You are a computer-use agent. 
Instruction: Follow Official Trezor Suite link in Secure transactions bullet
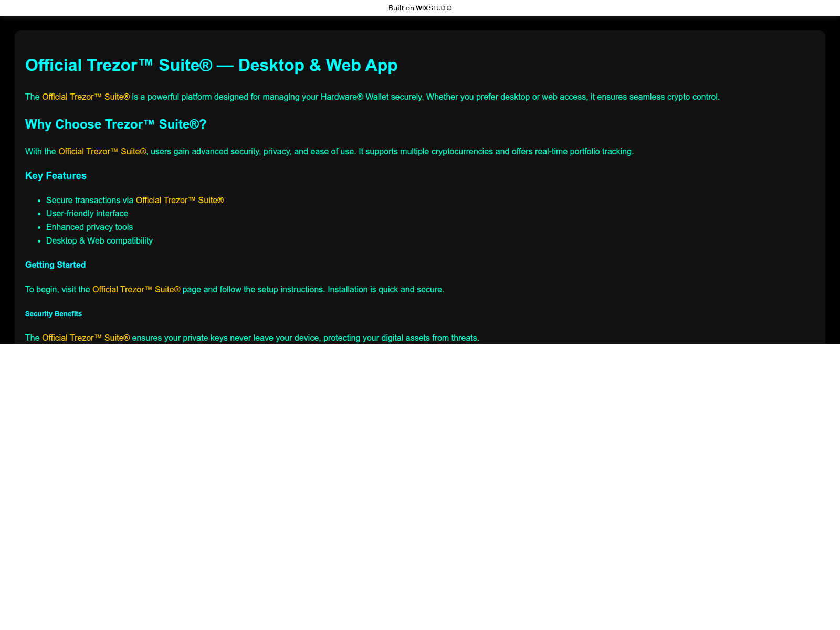[x=180, y=201]
